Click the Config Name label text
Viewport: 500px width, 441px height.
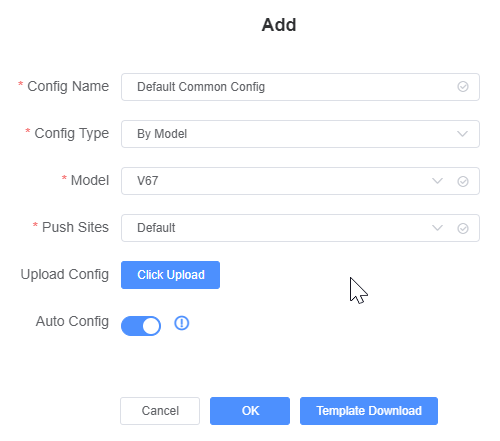tap(68, 86)
